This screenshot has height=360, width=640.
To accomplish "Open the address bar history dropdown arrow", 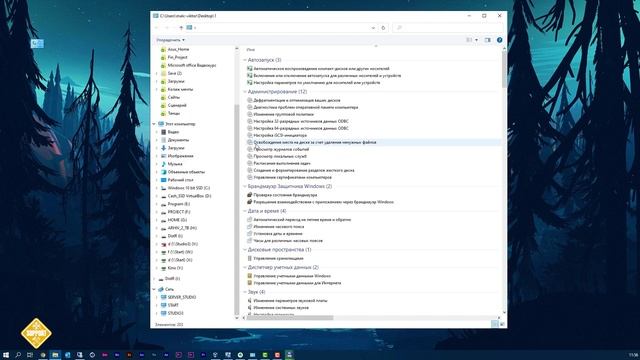I will [373, 28].
